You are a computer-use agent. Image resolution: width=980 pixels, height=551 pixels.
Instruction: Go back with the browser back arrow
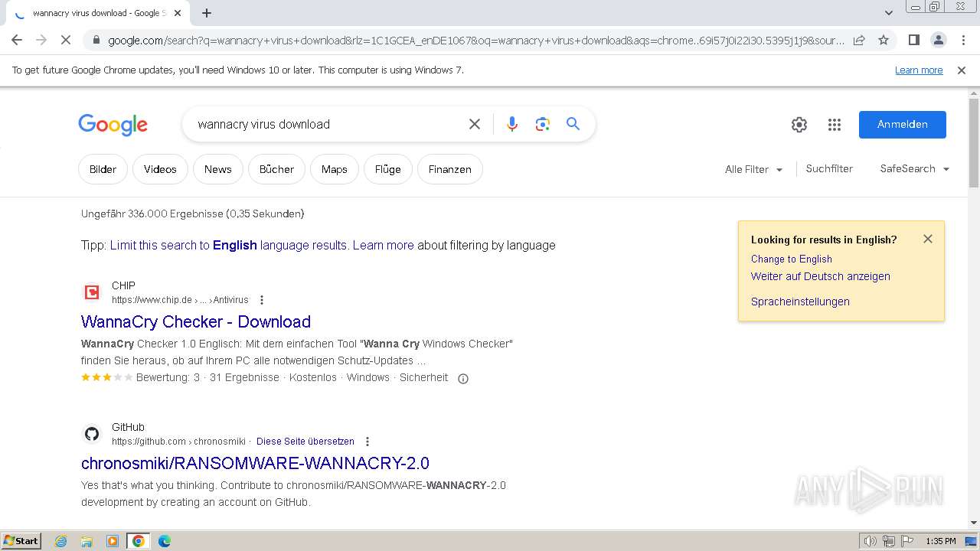coord(17,40)
